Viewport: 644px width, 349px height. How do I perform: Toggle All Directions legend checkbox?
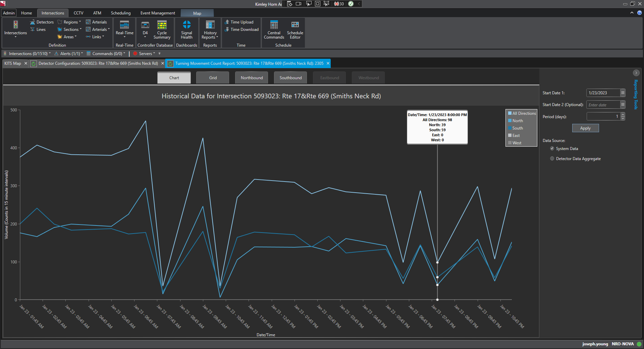coord(510,113)
